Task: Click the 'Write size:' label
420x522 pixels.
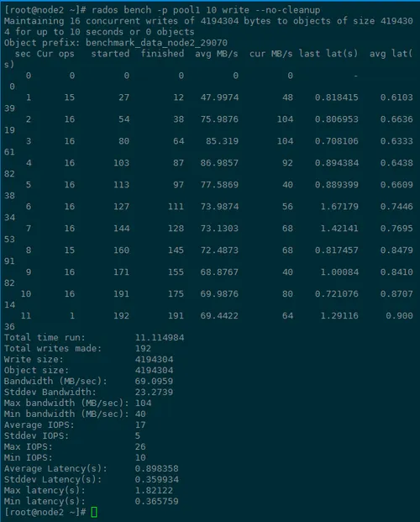Action: (34, 360)
